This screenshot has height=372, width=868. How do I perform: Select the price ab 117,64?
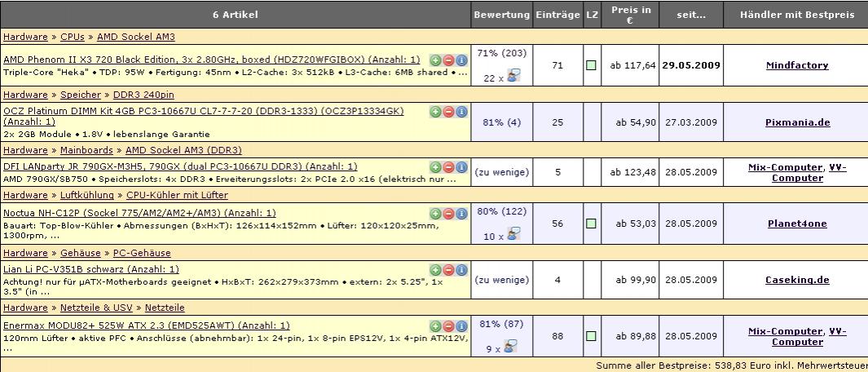[x=632, y=65]
